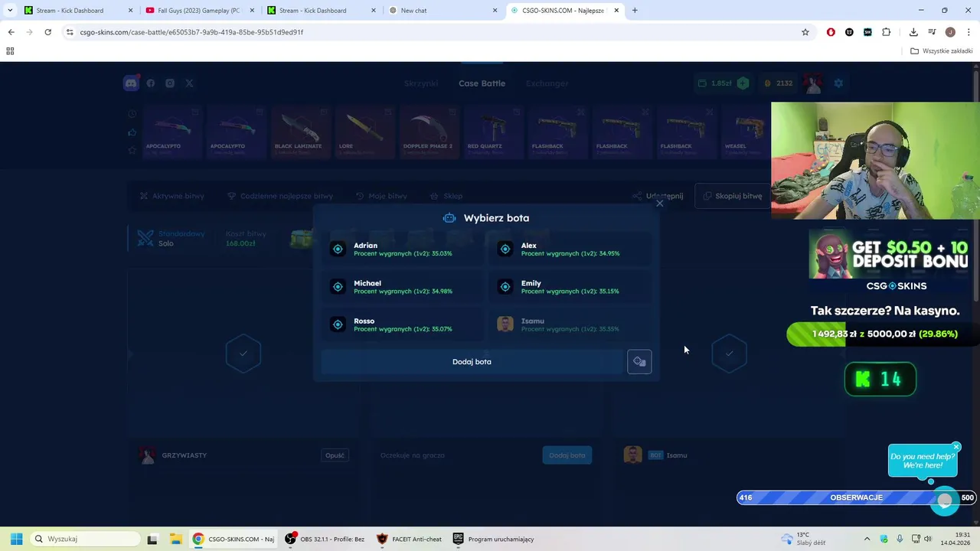Viewport: 980px width, 551px height.
Task: Open the Windows Start menu
Action: 16,539
